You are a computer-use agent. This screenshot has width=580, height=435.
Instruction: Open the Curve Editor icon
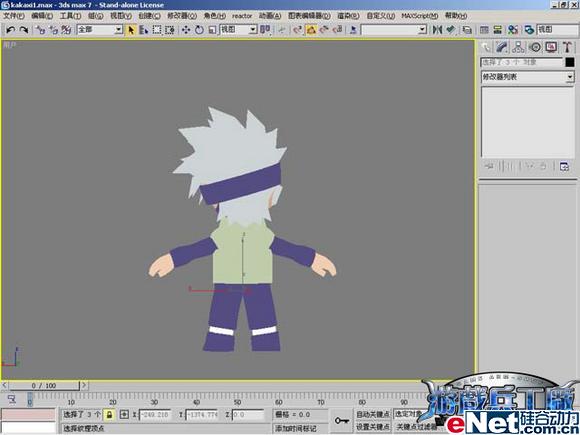click(484, 30)
